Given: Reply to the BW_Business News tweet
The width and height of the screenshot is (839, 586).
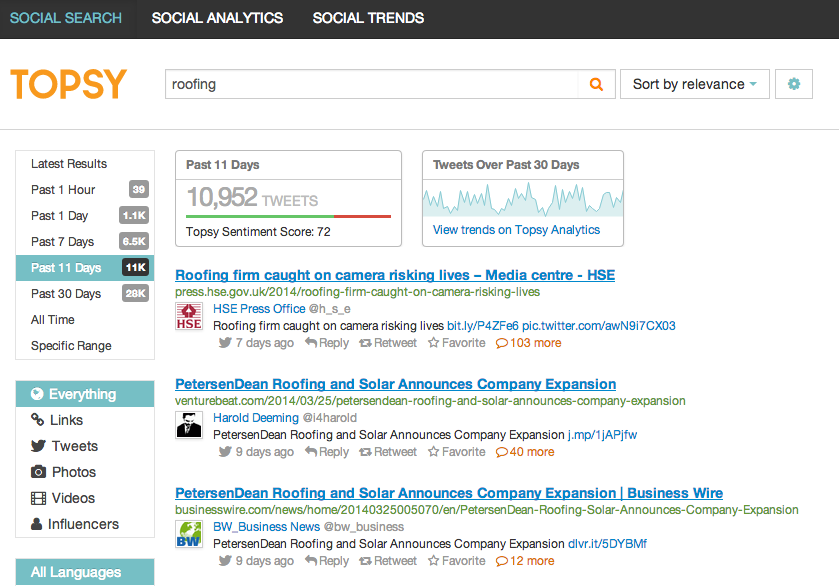Looking at the screenshot, I should (x=327, y=561).
